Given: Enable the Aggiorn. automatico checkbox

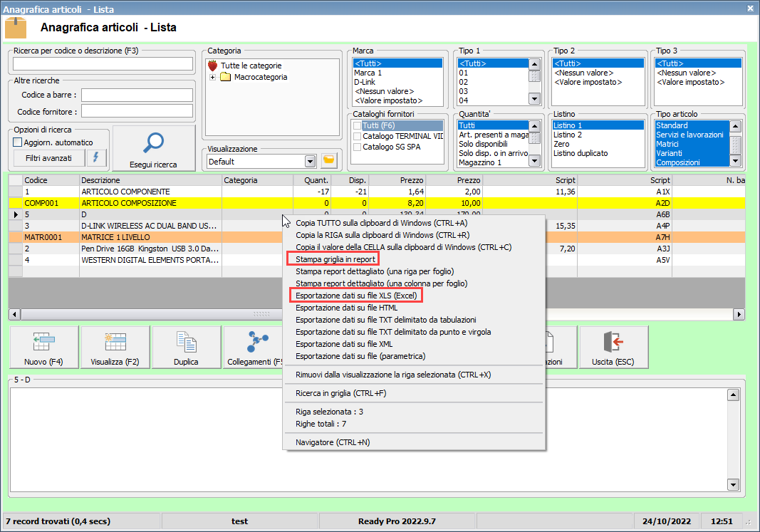Looking at the screenshot, I should pyautogui.click(x=19, y=142).
